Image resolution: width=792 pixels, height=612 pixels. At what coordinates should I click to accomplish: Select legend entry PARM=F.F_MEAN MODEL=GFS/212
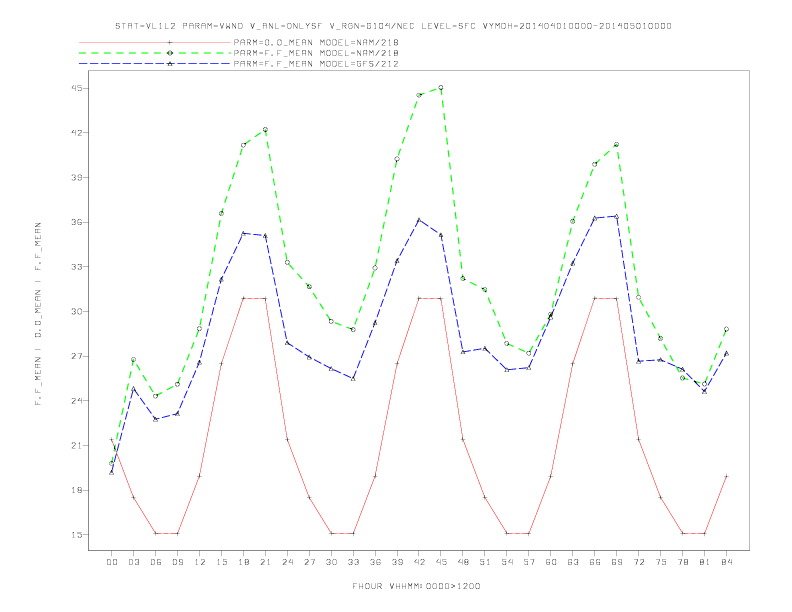click(316, 64)
